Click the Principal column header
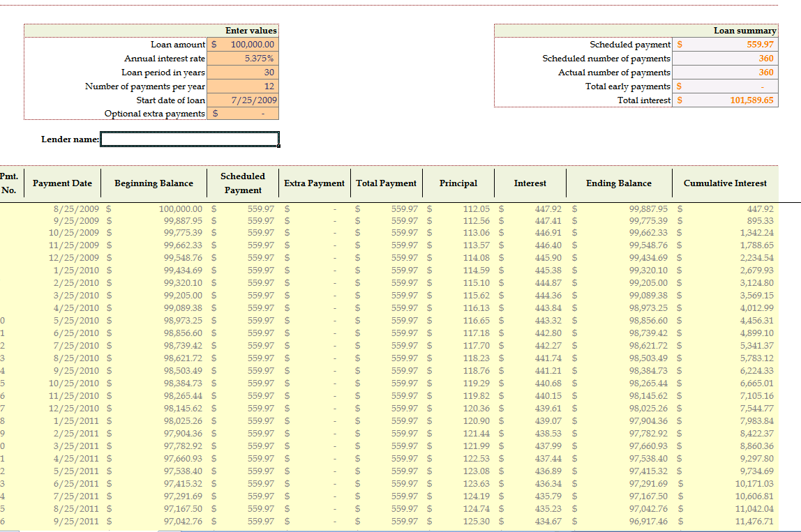The width and height of the screenshot is (801, 532). [458, 183]
